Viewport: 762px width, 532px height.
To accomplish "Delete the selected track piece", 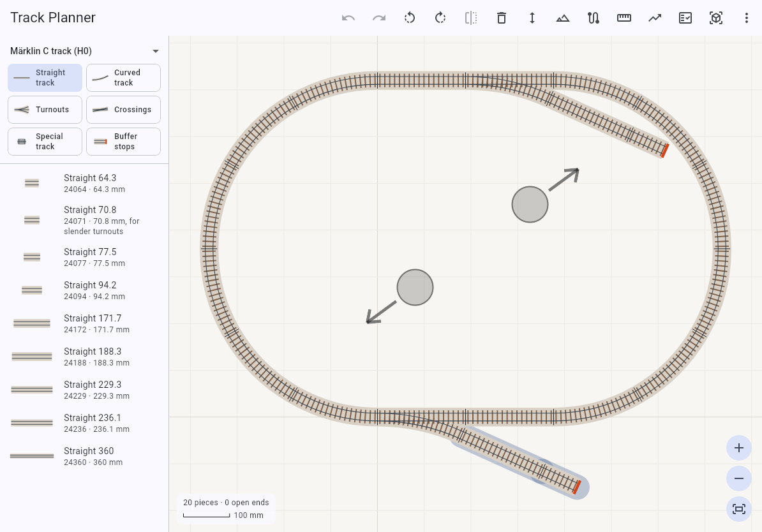I will pyautogui.click(x=502, y=18).
